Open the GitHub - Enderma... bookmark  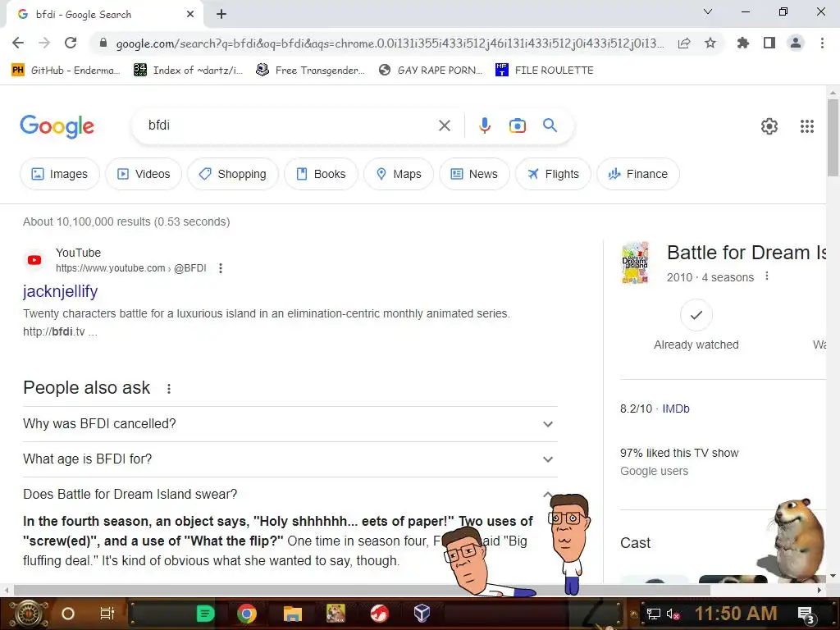[66, 71]
